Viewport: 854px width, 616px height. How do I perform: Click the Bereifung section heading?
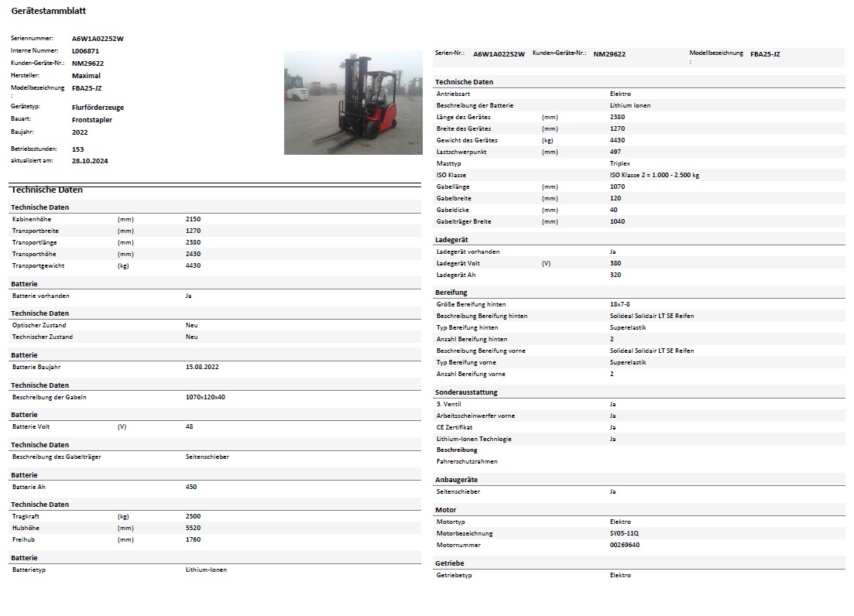coord(451,293)
